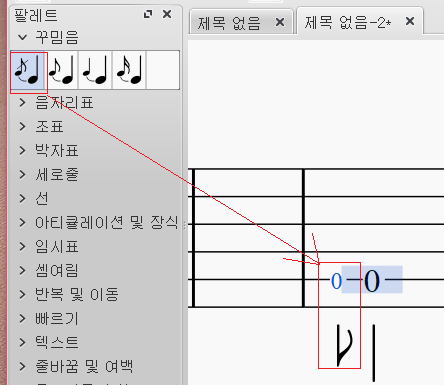Expand the 선 palette section

click(x=22, y=199)
